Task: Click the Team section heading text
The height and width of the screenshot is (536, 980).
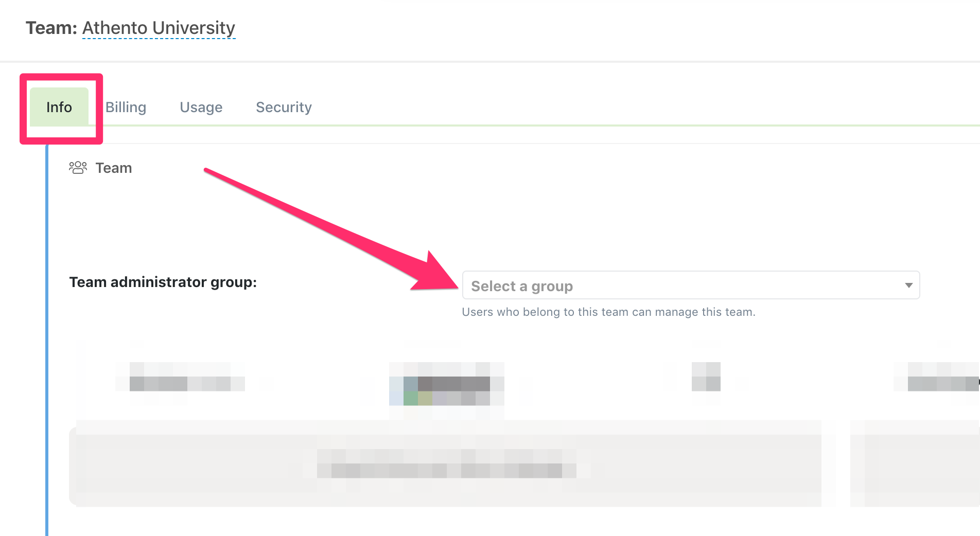Action: 114,168
